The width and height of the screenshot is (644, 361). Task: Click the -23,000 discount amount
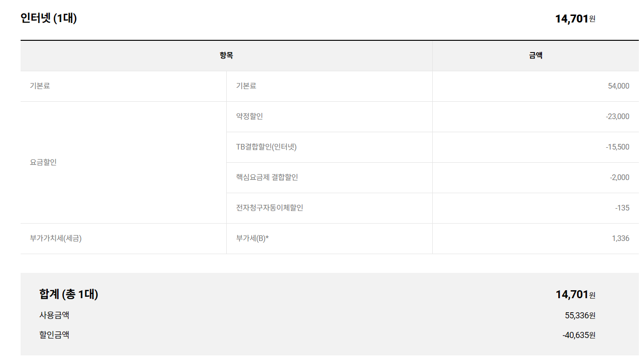617,116
